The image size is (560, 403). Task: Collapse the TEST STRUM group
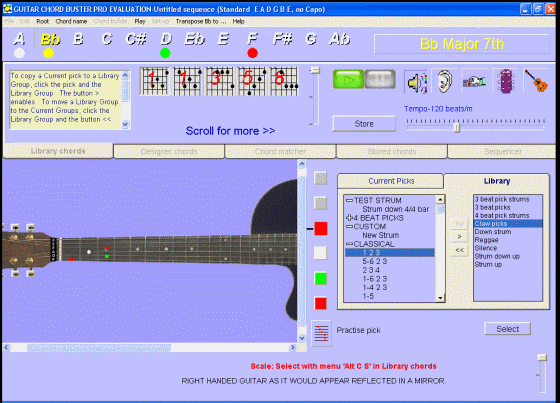tap(350, 200)
